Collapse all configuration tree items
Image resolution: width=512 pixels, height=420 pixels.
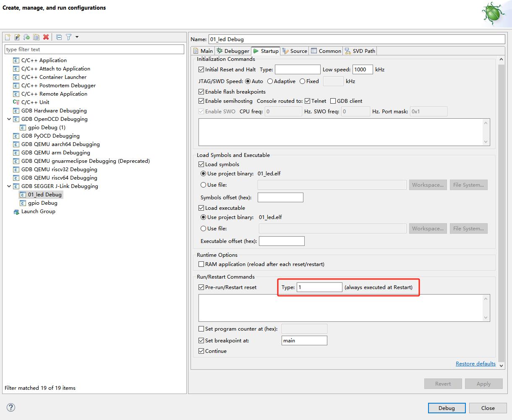pos(59,37)
